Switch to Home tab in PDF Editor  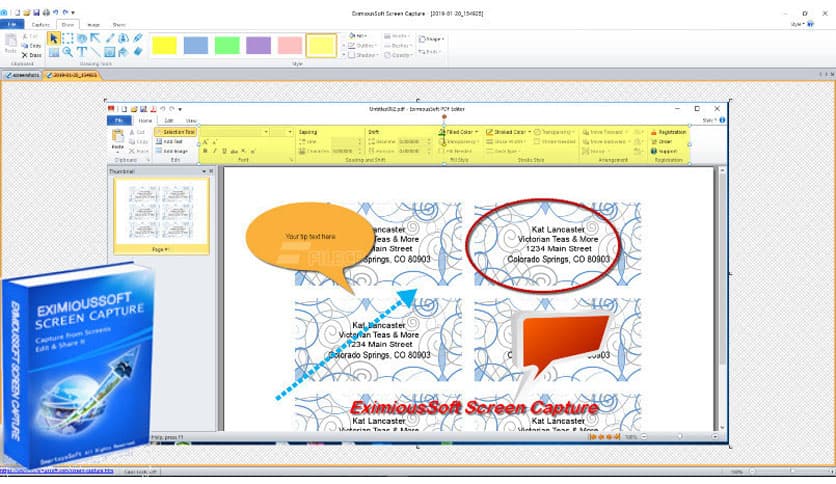145,120
